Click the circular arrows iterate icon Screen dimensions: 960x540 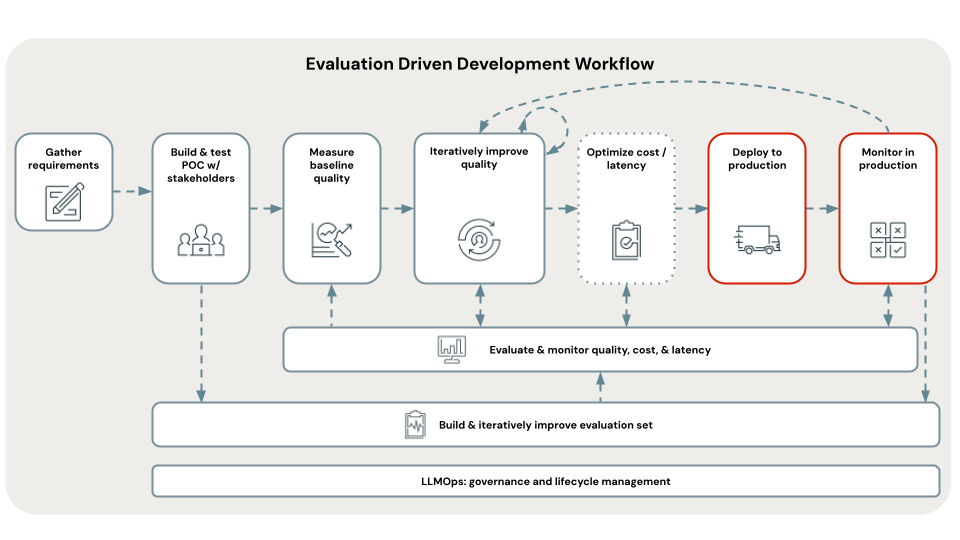[478, 237]
